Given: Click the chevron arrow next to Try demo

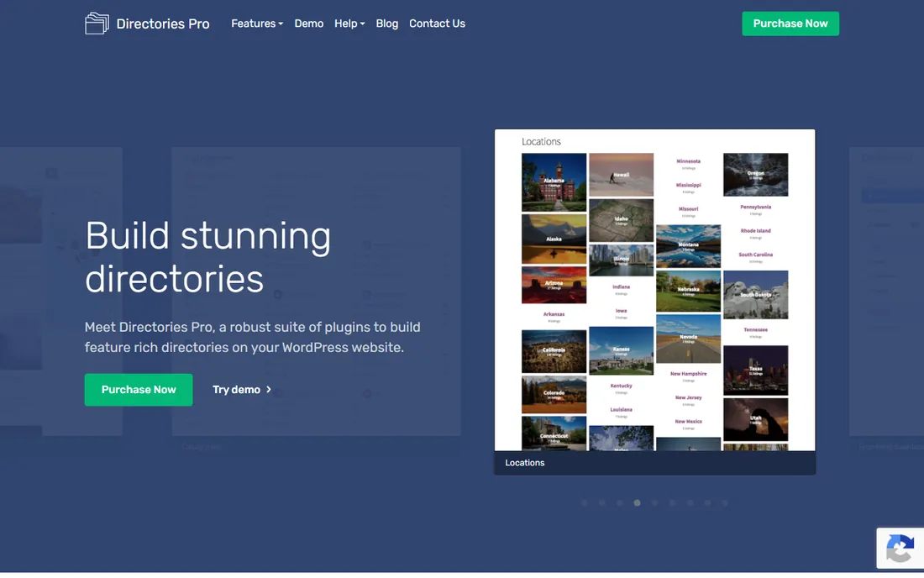Looking at the screenshot, I should coord(269,390).
